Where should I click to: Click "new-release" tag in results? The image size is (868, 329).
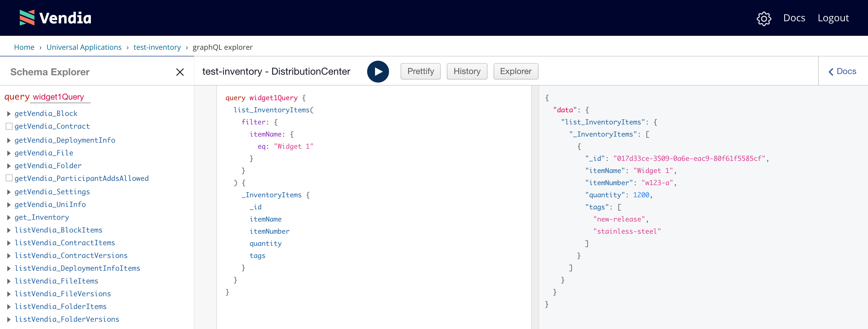619,219
